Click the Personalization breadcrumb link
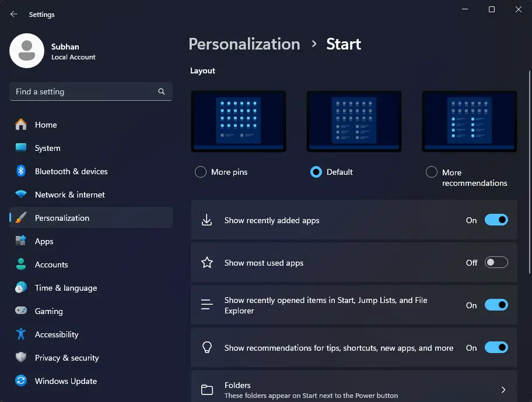This screenshot has width=532, height=402. pos(244,44)
